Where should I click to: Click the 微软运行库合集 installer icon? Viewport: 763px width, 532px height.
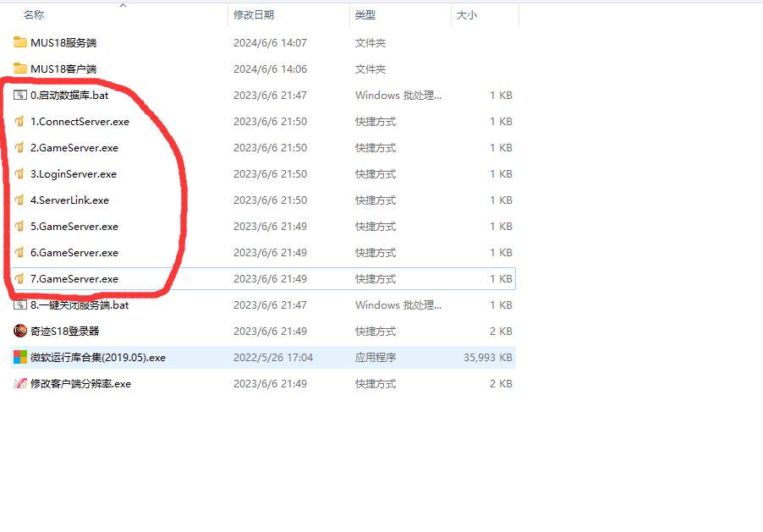[x=20, y=357]
